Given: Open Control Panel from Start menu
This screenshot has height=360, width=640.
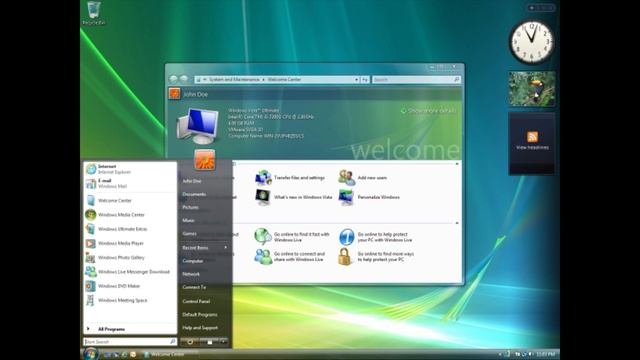Looking at the screenshot, I should (x=196, y=301).
